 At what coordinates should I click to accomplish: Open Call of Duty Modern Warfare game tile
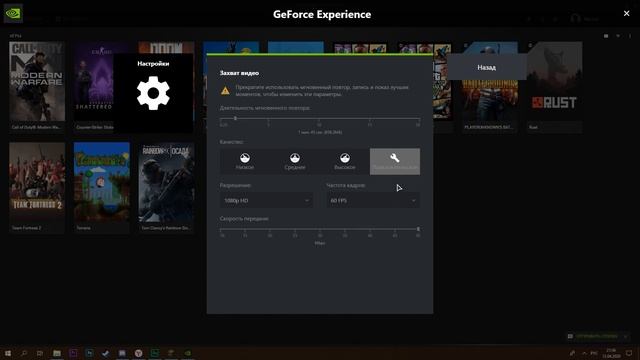pyautogui.click(x=37, y=86)
